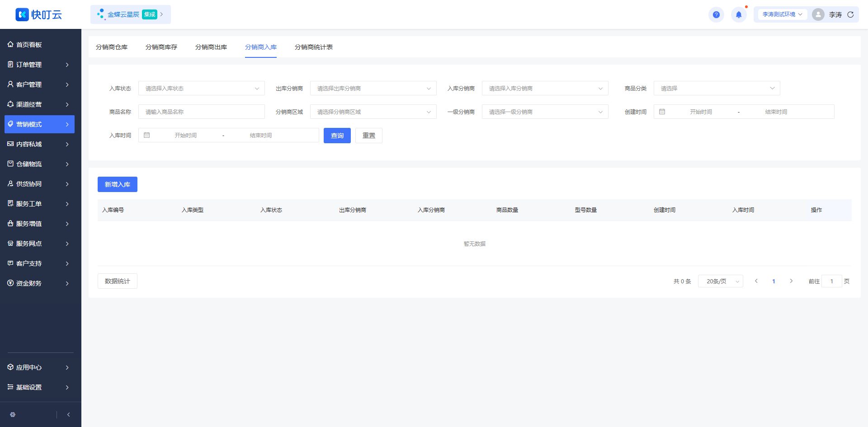Click the refresh icon beside 李涛
868x427 pixels.
pos(850,14)
